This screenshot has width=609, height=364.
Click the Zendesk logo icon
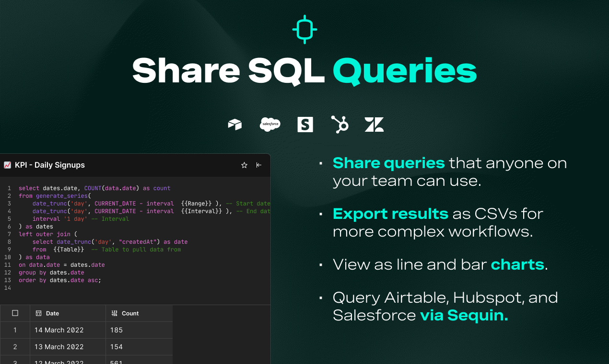pos(374,125)
